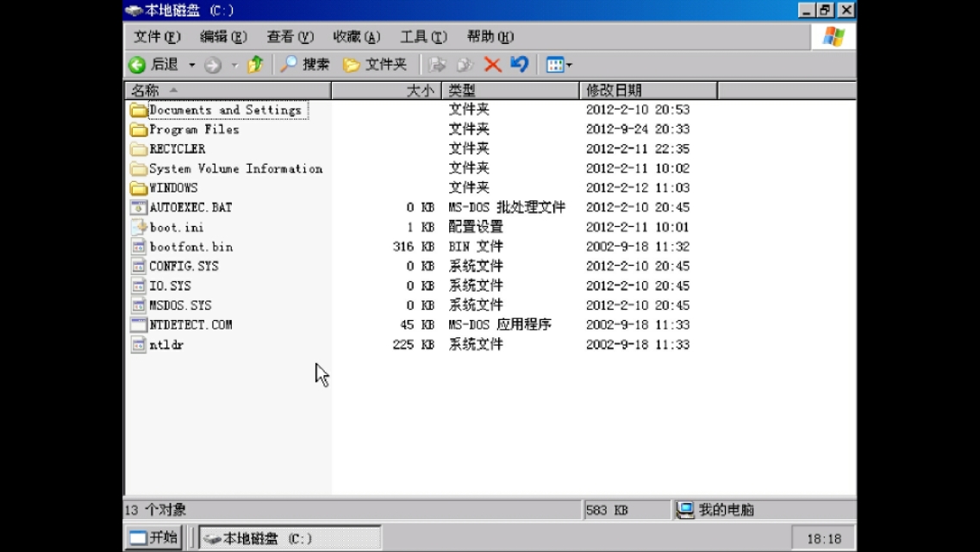Open the 工具 (Tools) menu
The image size is (980, 552).
pyautogui.click(x=421, y=36)
